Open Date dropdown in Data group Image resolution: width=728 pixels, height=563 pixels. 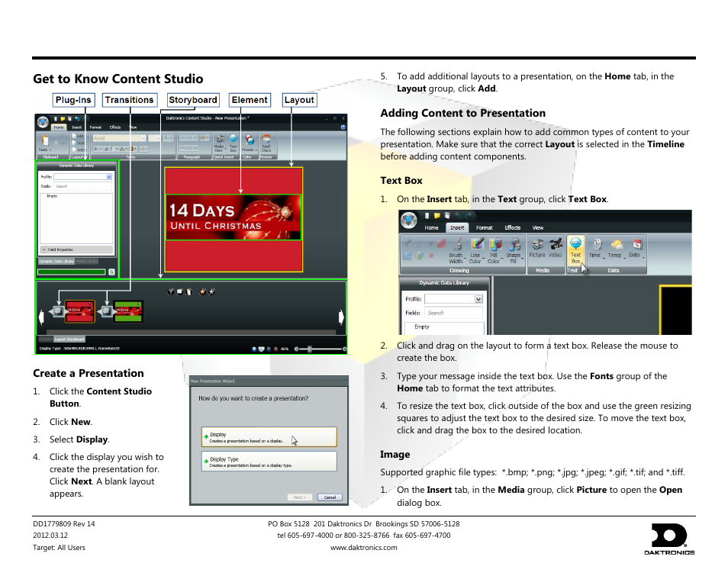tap(636, 249)
